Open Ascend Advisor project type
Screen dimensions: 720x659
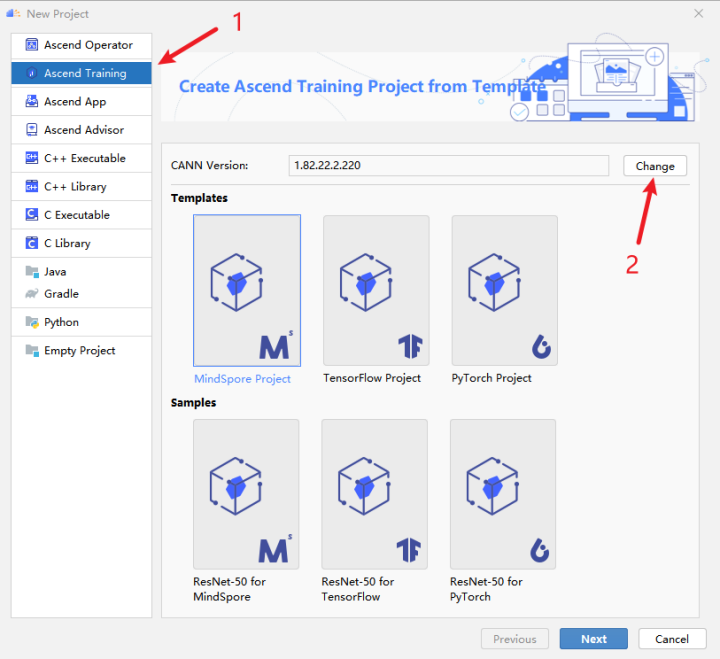click(81, 130)
